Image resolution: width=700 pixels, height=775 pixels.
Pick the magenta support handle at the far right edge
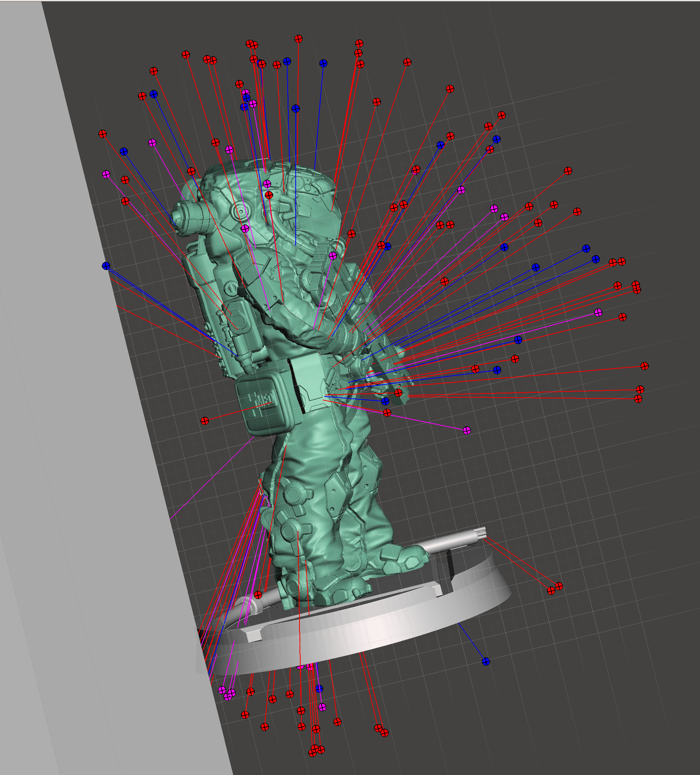[x=598, y=312]
